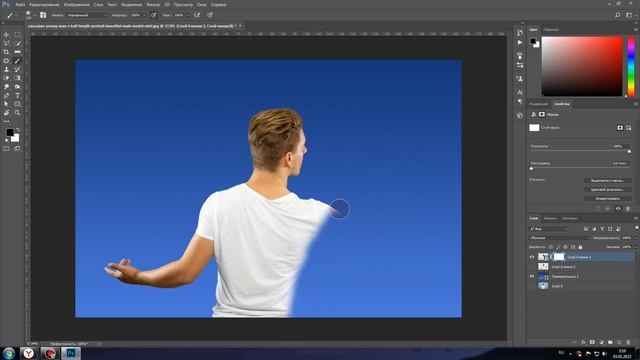Viewport: 640px width, 360px height.
Task: Show the bottom hidden layer
Action: pos(532,286)
